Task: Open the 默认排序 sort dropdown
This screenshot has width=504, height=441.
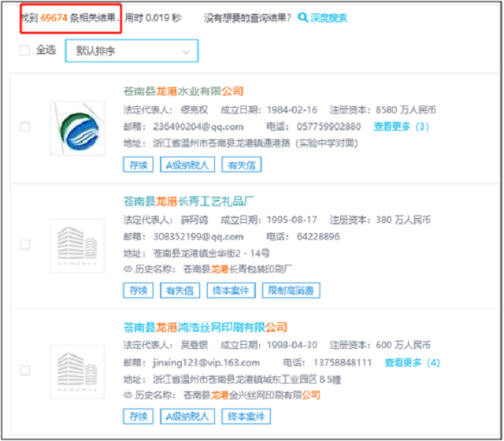Action: coord(131,51)
